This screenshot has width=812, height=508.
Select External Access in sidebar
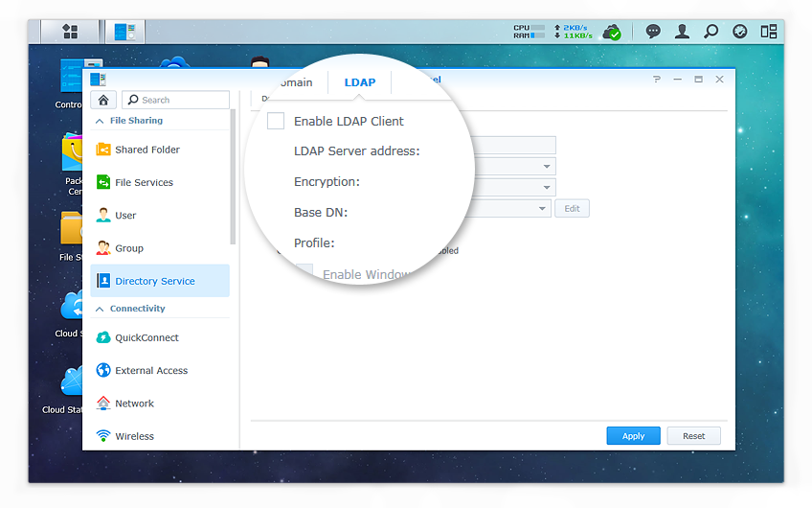click(160, 370)
